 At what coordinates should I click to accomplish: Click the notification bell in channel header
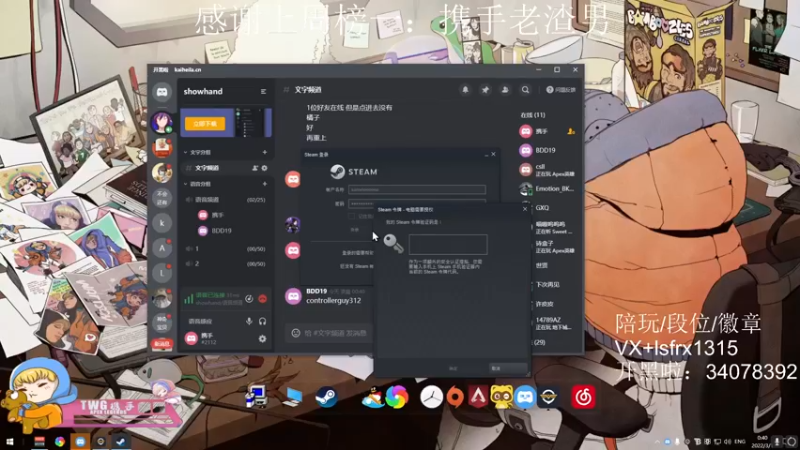[465, 90]
